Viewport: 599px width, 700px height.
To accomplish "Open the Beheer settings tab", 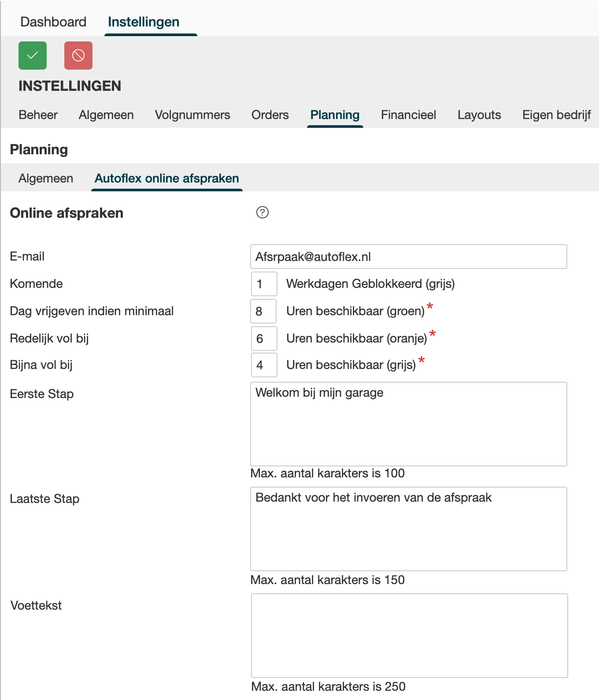I will point(38,115).
